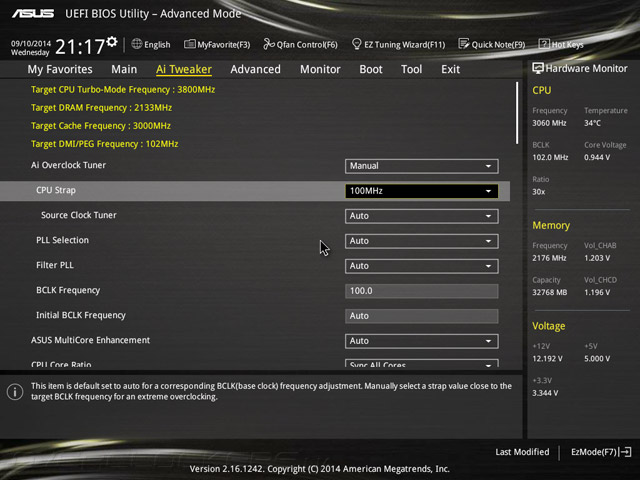Open the CPU Core Ratio dropdown
Image resolution: width=640 pixels, height=480 pixels.
[422, 363]
